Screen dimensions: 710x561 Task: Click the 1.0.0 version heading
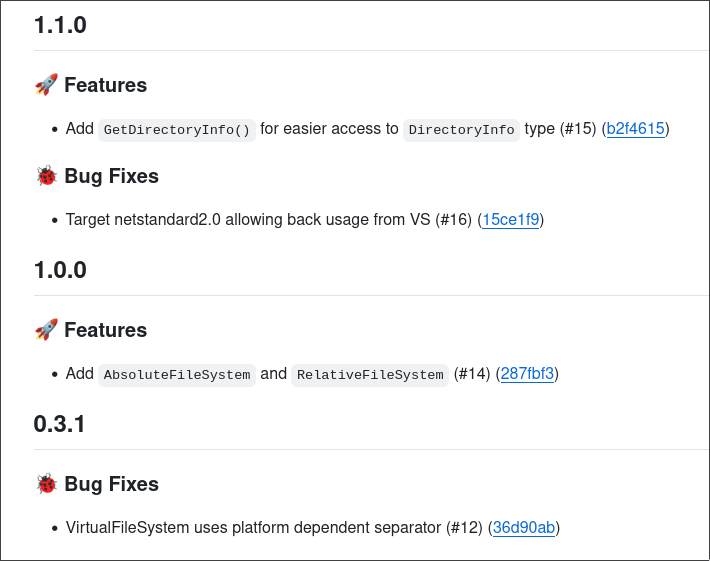(60, 270)
